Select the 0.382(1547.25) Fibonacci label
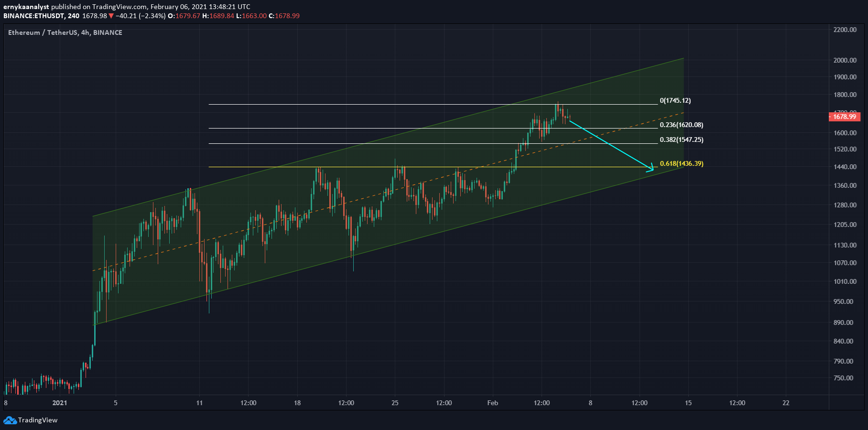This screenshot has height=430, width=868. (681, 140)
